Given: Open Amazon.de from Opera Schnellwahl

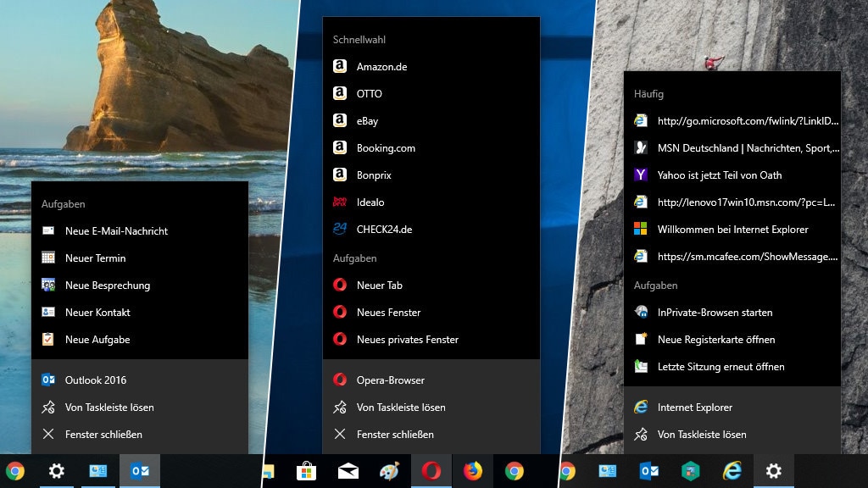Looking at the screenshot, I should click(381, 67).
